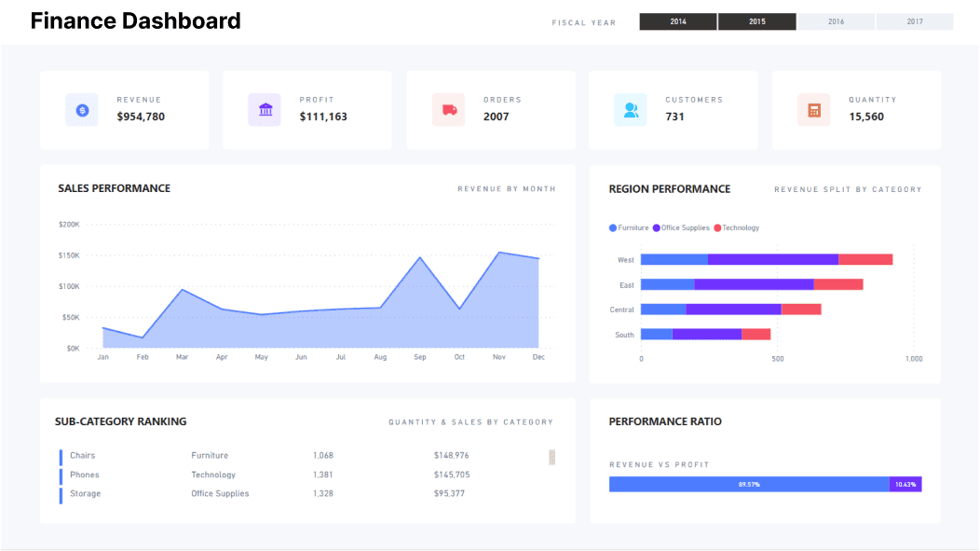The image size is (980, 551).
Task: Switch to fiscal year 2017
Action: (914, 20)
